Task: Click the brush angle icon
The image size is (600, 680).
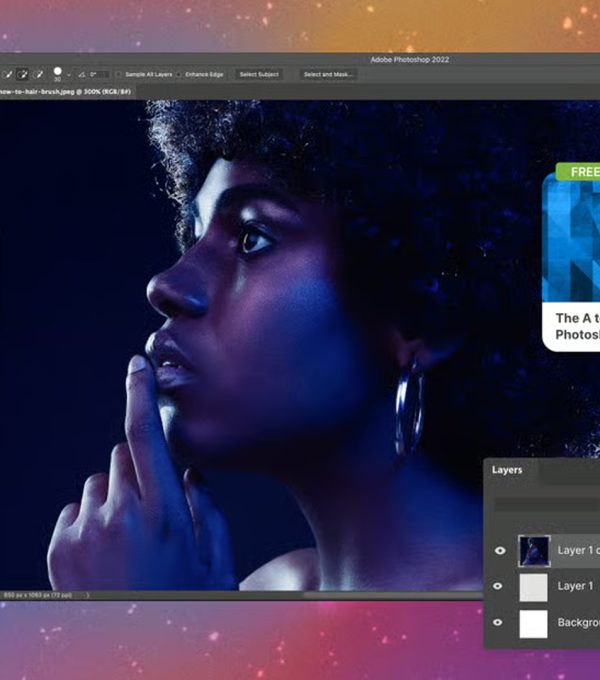Action: pyautogui.click(x=83, y=75)
